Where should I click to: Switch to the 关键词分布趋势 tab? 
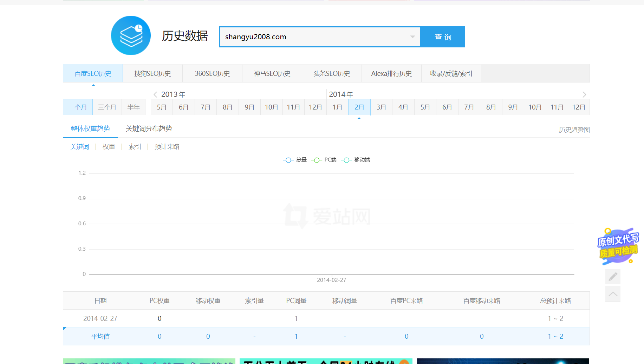tap(149, 128)
